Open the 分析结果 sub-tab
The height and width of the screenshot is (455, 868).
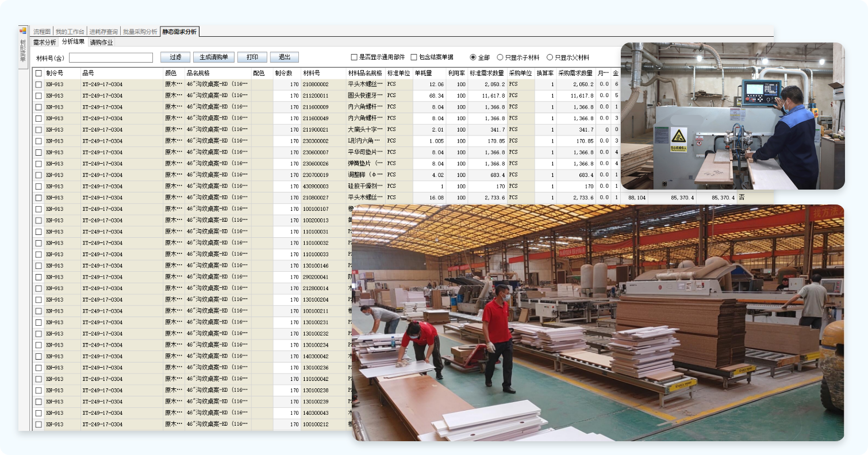click(73, 41)
